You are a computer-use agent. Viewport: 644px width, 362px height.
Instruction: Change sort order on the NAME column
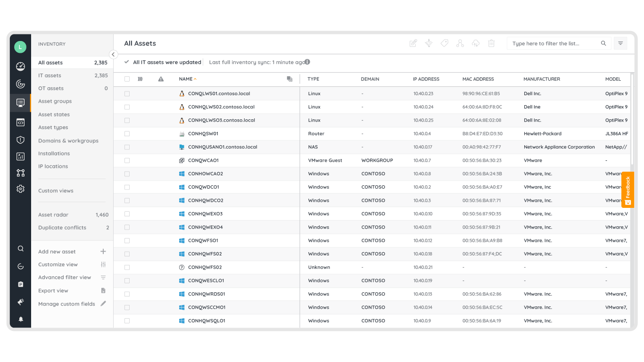(187, 79)
